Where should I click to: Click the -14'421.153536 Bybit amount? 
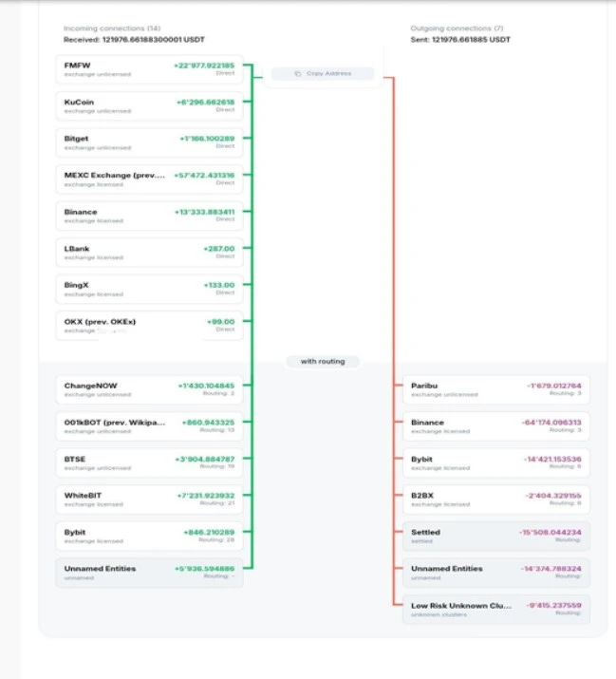552,459
